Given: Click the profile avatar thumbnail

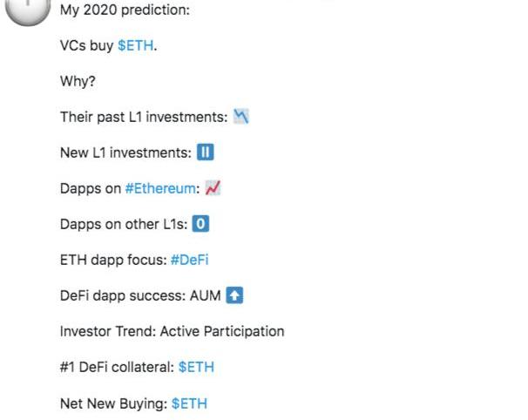Looking at the screenshot, I should (28, 10).
